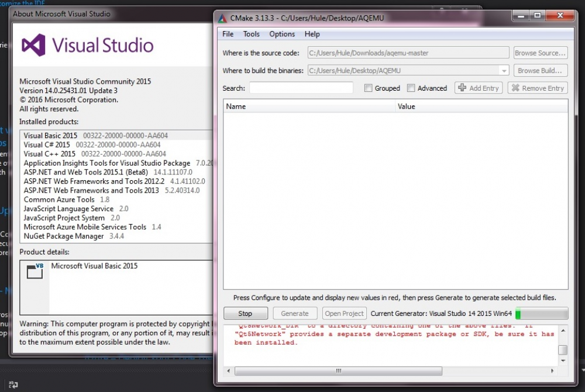The image size is (585, 392).
Task: Click the output log scroll right arrow
Action: (x=552, y=371)
